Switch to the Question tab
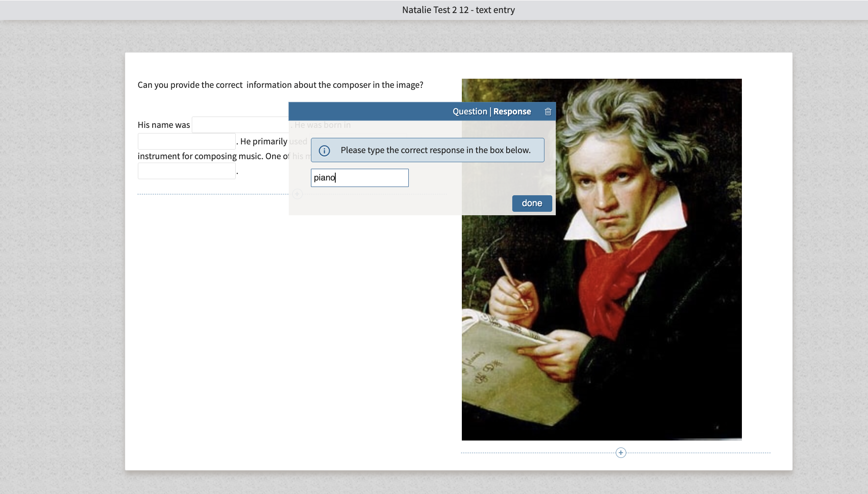Image resolution: width=868 pixels, height=494 pixels. [x=470, y=111]
